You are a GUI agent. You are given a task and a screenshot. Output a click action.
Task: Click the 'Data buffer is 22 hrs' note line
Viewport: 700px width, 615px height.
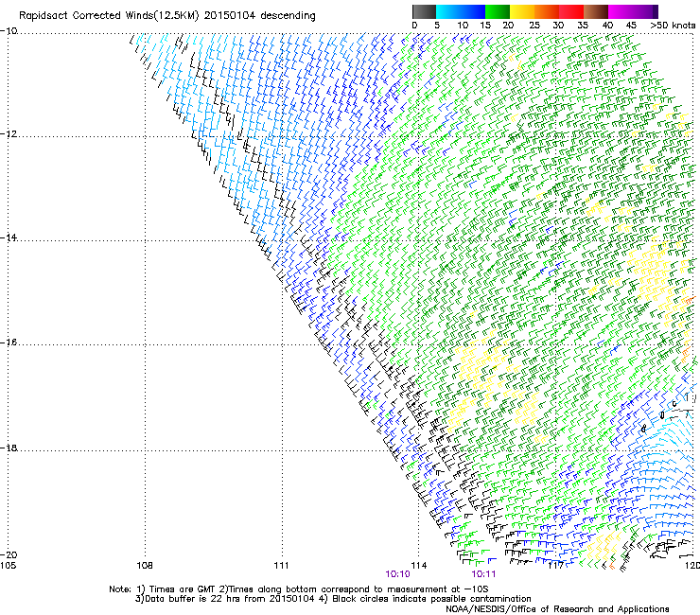(333, 599)
